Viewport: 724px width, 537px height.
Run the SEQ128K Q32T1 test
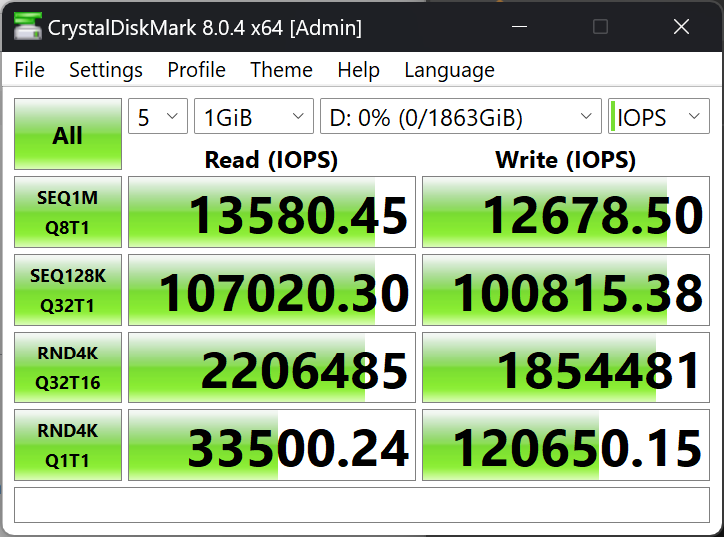tap(67, 289)
